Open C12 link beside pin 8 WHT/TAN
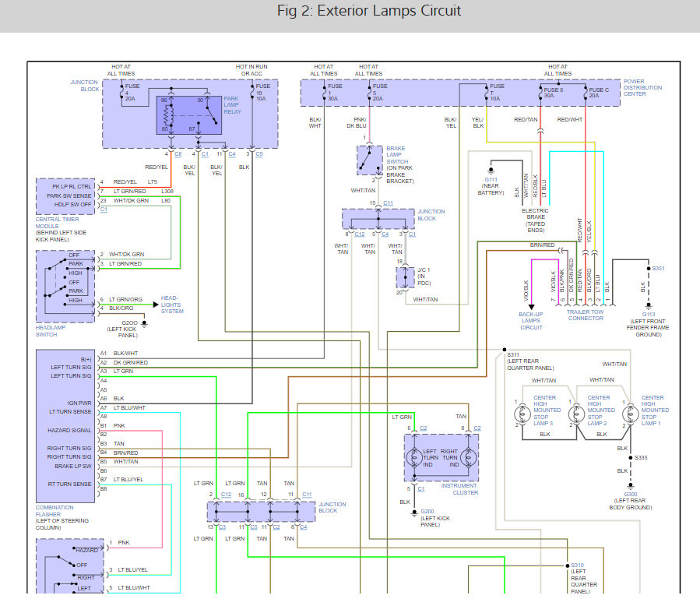This screenshot has height=613, width=700. [360, 234]
